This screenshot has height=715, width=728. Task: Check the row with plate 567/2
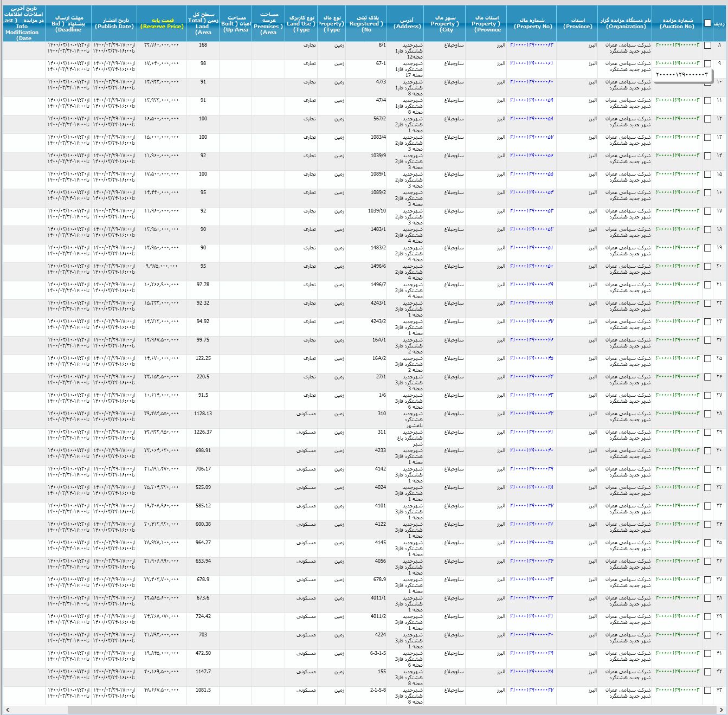coord(707,119)
